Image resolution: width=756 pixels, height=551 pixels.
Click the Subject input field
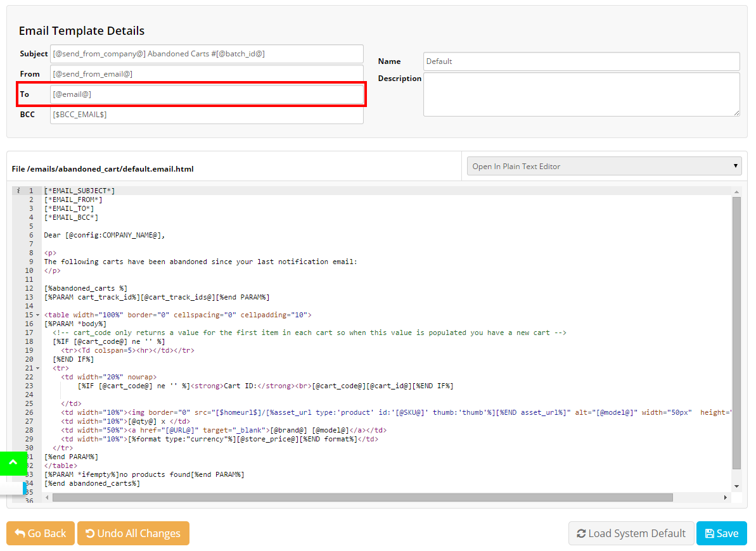[x=207, y=53]
